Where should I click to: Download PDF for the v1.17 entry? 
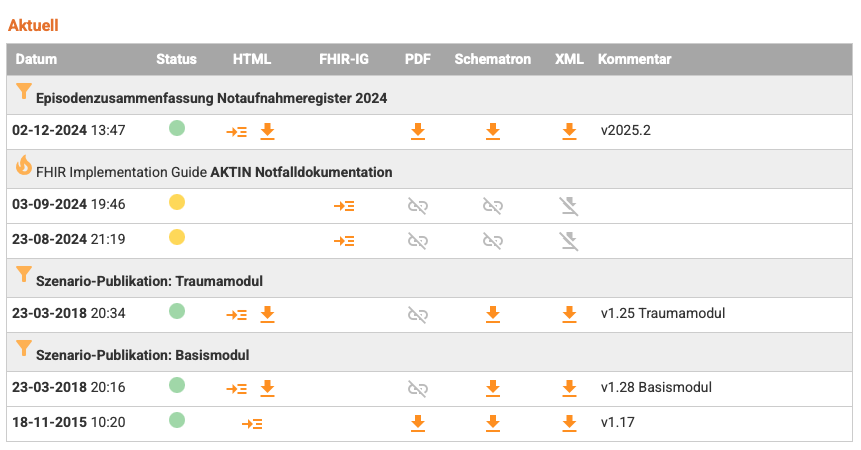(x=418, y=423)
